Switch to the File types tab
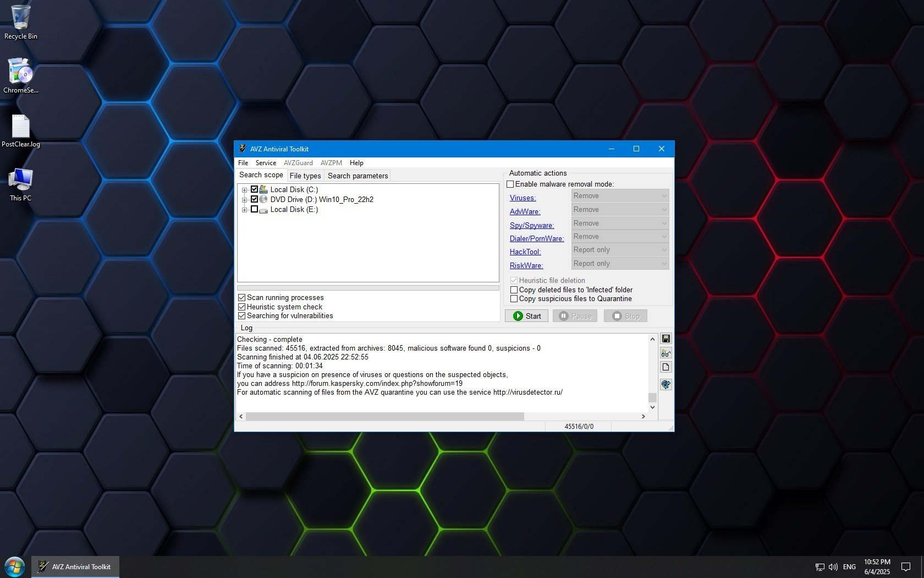Screen dimensions: 924x578 [305, 176]
